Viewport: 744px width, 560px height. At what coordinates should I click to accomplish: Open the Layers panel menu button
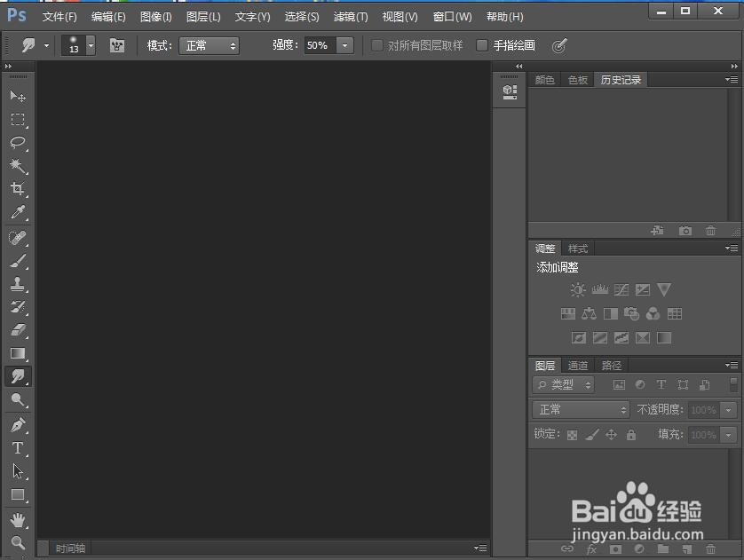(x=732, y=365)
